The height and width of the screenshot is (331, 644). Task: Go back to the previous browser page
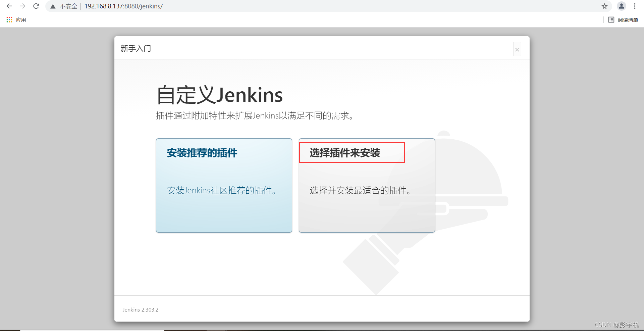tap(9, 6)
